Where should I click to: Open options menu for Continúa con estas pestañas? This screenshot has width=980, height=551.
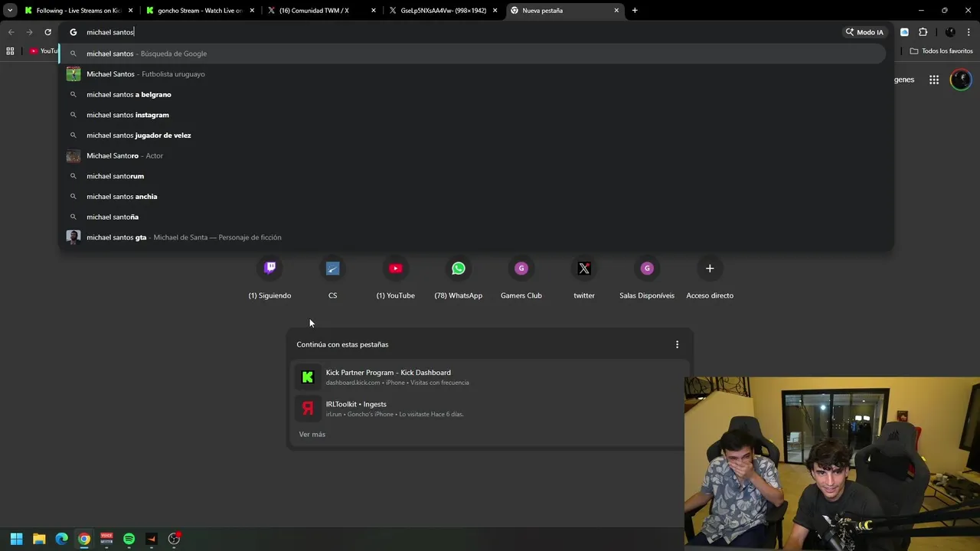click(x=677, y=344)
